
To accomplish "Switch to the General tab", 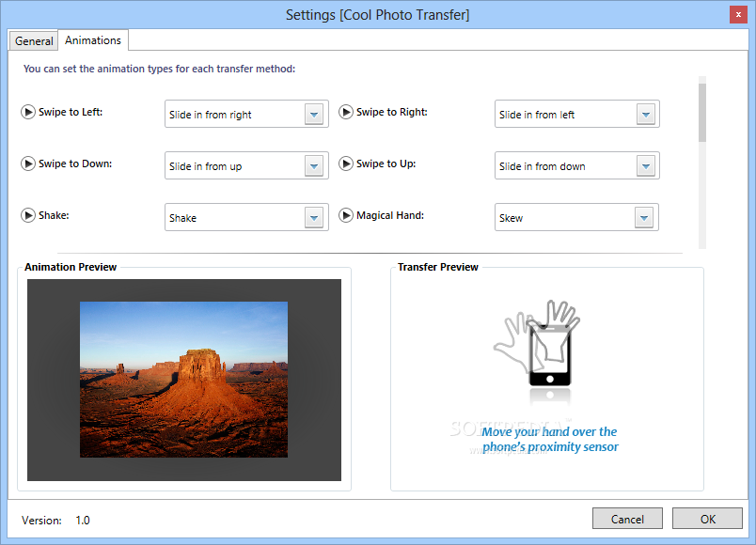I will (x=34, y=41).
